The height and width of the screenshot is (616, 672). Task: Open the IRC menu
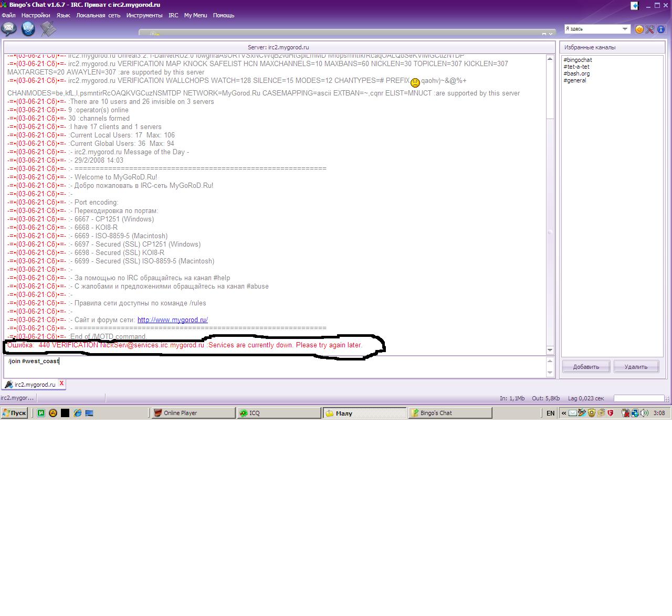173,15
